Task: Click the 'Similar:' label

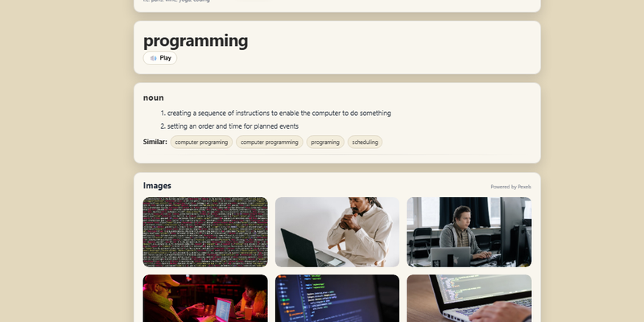Action: tap(155, 142)
